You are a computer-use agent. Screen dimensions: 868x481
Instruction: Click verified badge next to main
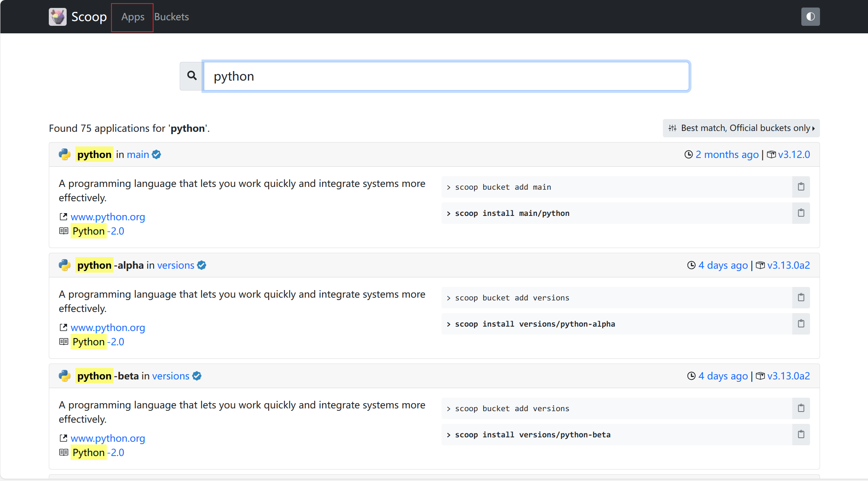click(x=157, y=154)
